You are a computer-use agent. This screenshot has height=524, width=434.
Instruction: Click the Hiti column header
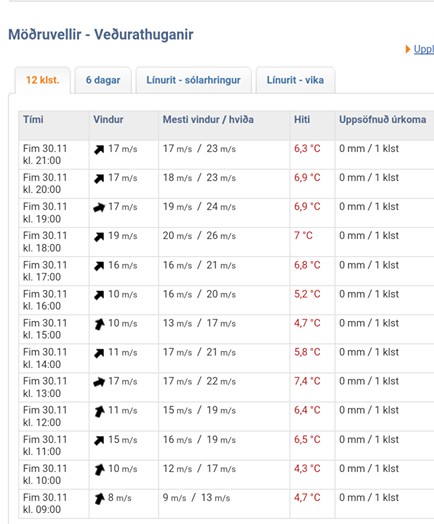(x=302, y=120)
